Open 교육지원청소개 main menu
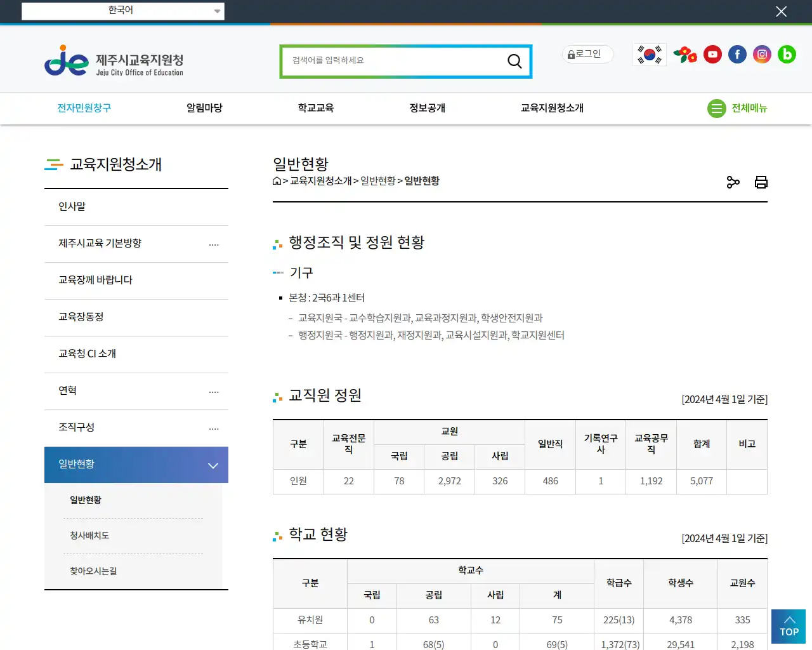This screenshot has height=650, width=812. coord(552,108)
